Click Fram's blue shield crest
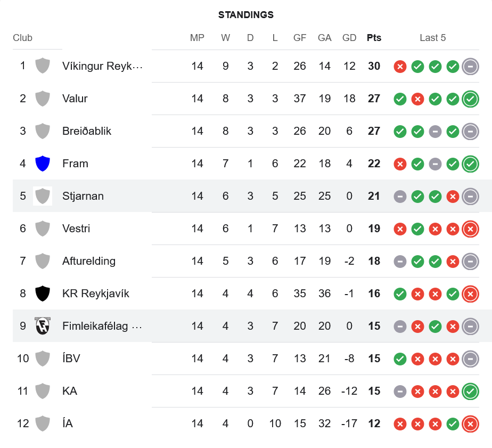The height and width of the screenshot is (448, 492). 43,164
